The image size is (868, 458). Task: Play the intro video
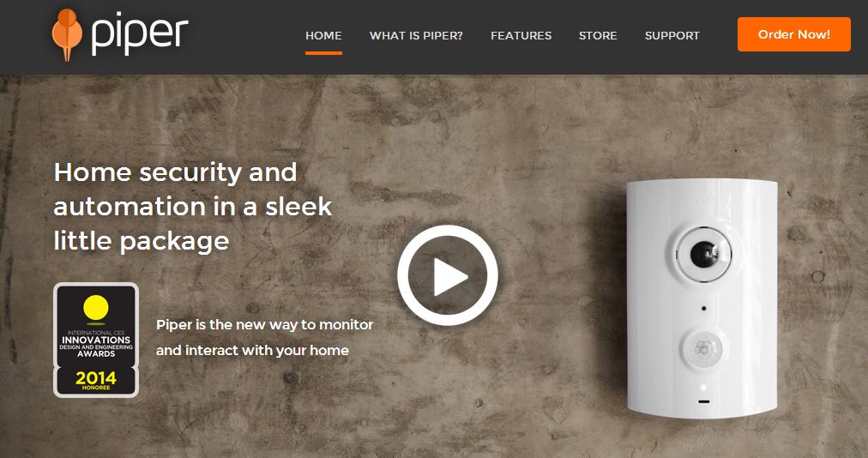tap(447, 275)
